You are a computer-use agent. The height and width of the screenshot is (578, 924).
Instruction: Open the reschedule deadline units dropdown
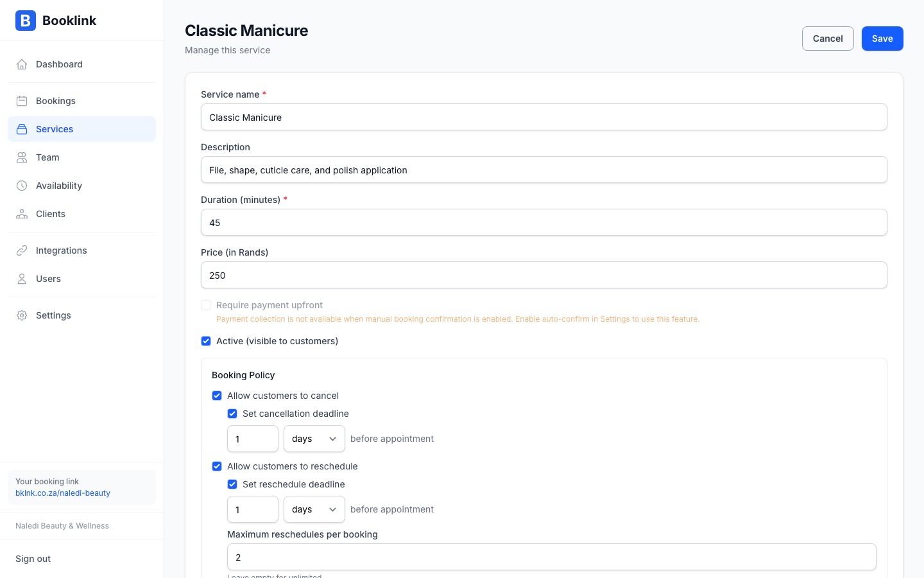point(314,509)
